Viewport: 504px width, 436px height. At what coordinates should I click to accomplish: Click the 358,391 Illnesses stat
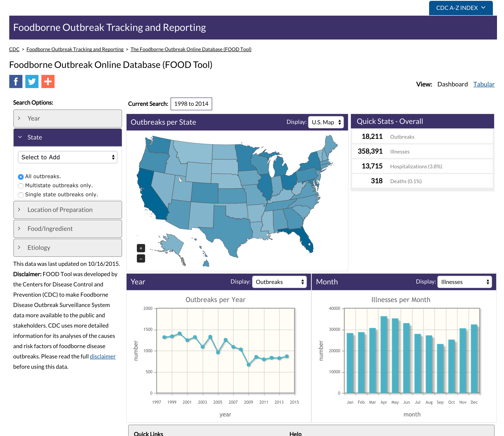tap(423, 151)
